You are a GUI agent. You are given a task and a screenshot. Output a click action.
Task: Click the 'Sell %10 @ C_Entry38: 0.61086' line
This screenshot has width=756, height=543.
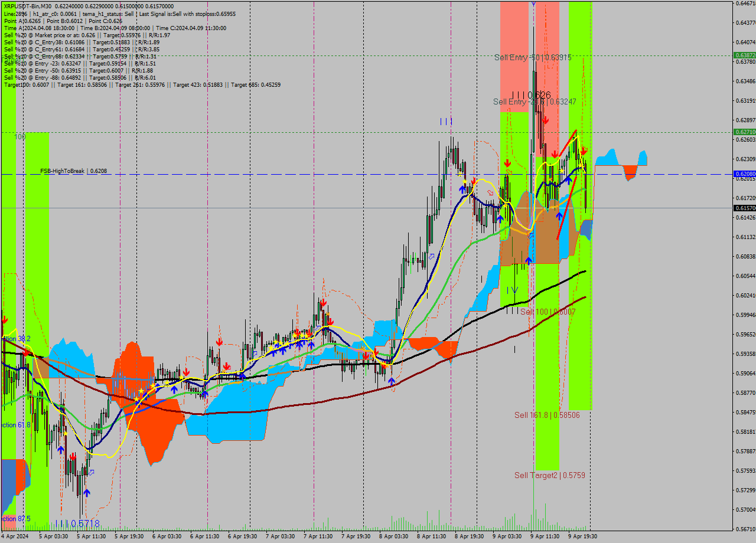pos(82,42)
